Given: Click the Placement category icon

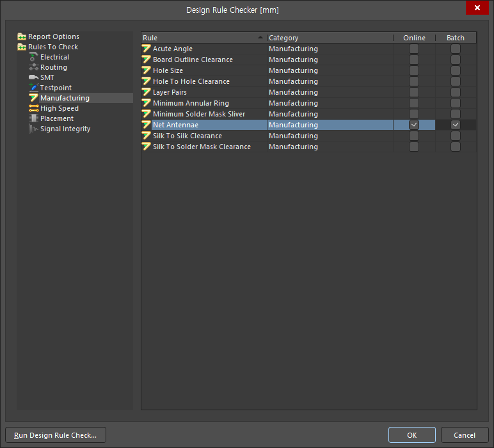Looking at the screenshot, I should pos(33,118).
